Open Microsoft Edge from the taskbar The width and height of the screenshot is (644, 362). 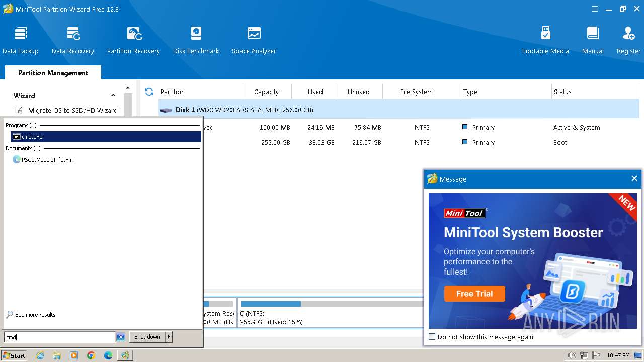coord(108,355)
